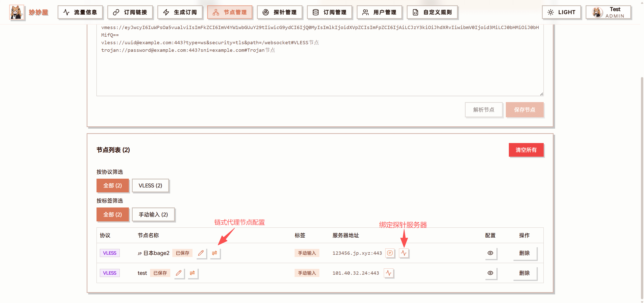Click the red 清空所有 button
The image size is (644, 303).
click(x=526, y=150)
